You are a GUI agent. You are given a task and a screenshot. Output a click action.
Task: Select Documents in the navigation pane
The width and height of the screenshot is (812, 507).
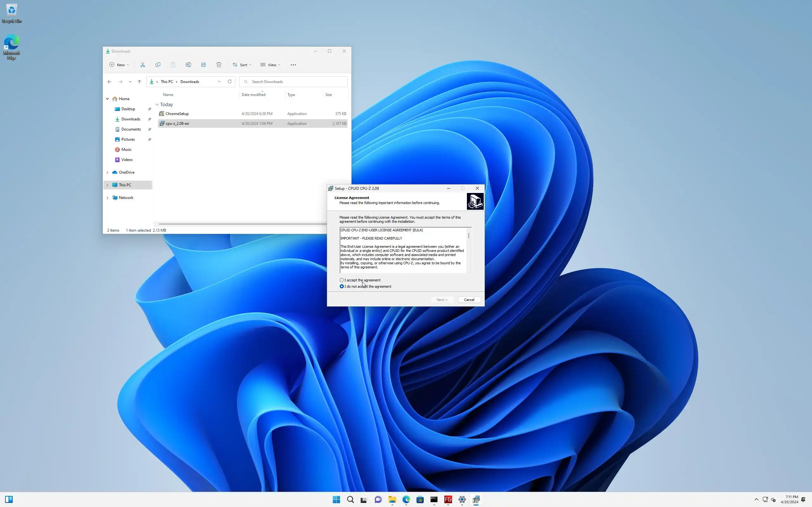[x=131, y=129]
